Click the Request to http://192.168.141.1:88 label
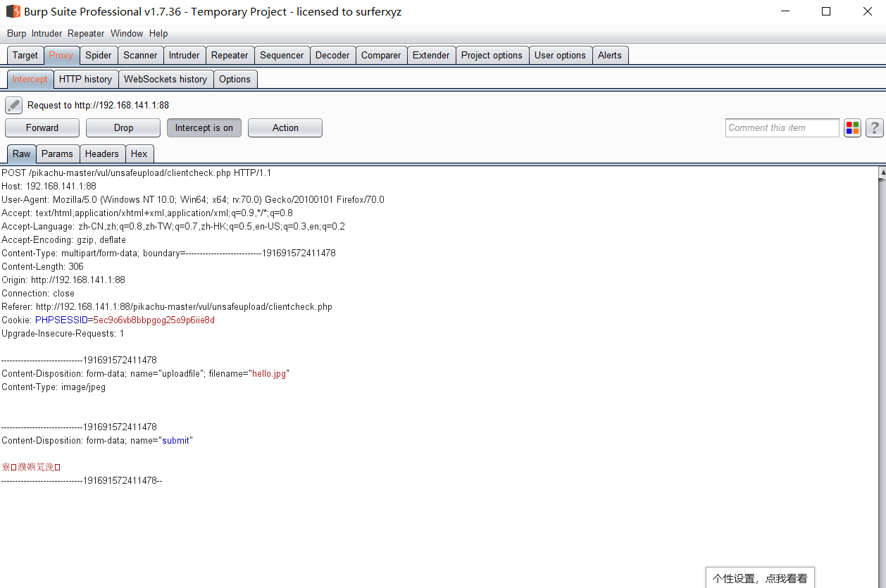886x588 pixels. 98,106
